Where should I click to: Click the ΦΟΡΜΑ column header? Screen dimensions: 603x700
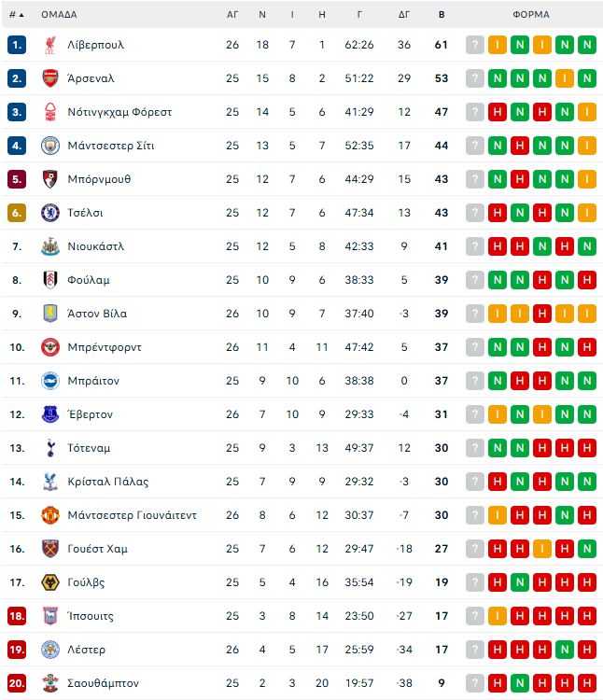click(531, 15)
